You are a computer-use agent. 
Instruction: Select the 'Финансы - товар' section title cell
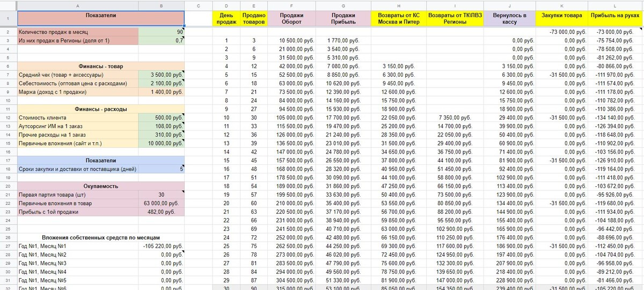click(x=101, y=66)
